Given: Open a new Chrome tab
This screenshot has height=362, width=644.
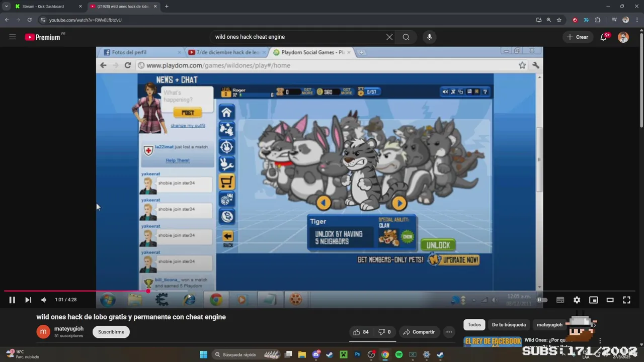Looking at the screenshot, I should pos(167,7).
